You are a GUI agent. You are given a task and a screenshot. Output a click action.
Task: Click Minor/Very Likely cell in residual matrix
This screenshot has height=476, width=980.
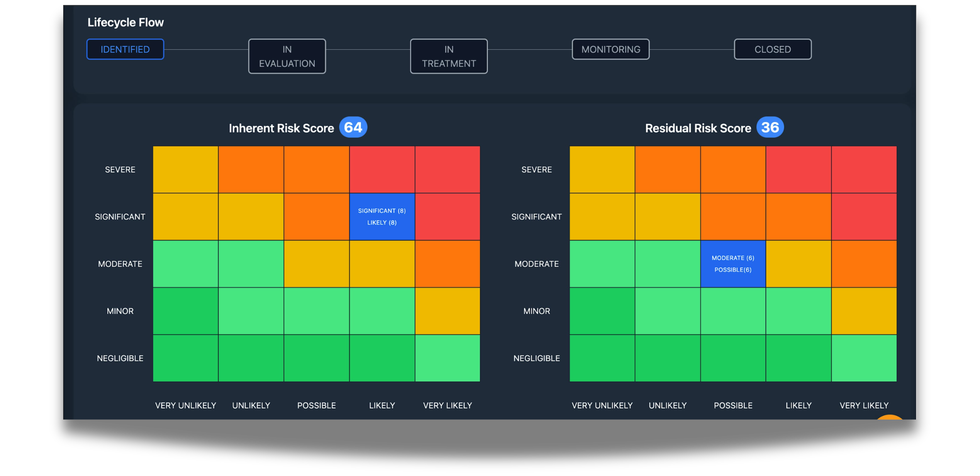coord(864,311)
